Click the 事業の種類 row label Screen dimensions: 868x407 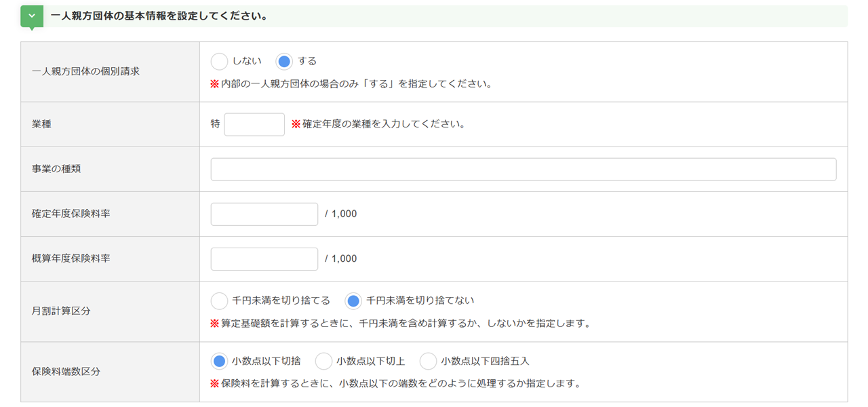coord(56,169)
